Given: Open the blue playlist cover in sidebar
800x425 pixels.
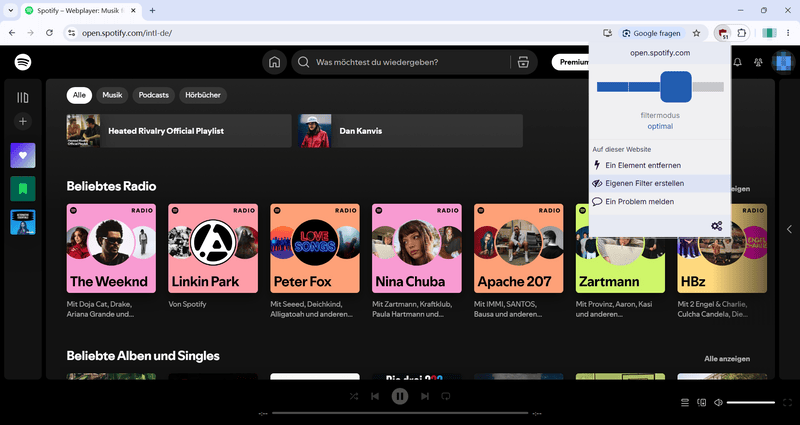Looking at the screenshot, I should tap(23, 222).
